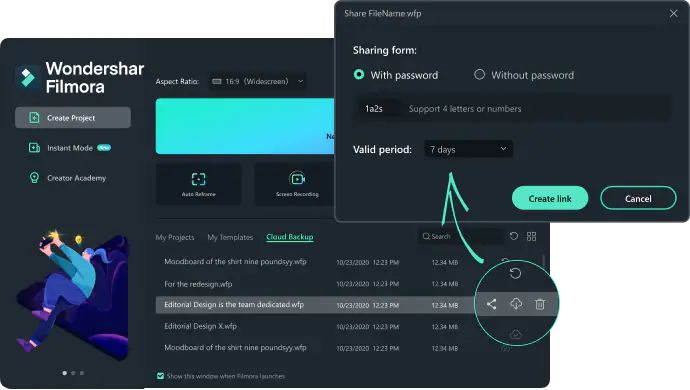
Task: Share the Editorial Design team dedicated file
Action: [x=492, y=304]
